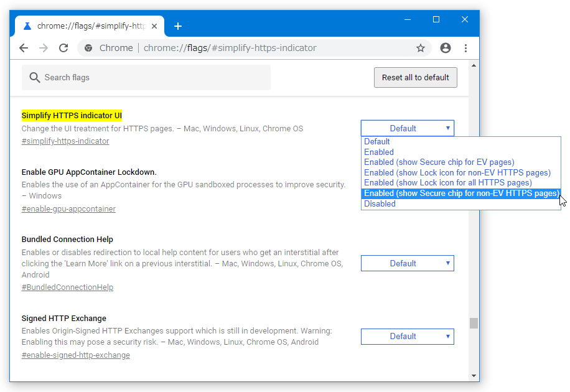
Task: Click the Chrome site info icon in address bar
Action: point(88,48)
